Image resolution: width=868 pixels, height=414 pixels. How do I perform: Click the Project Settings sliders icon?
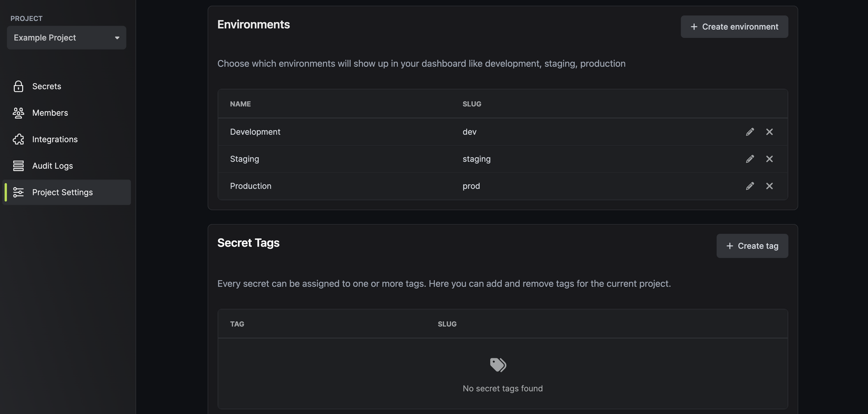18,192
